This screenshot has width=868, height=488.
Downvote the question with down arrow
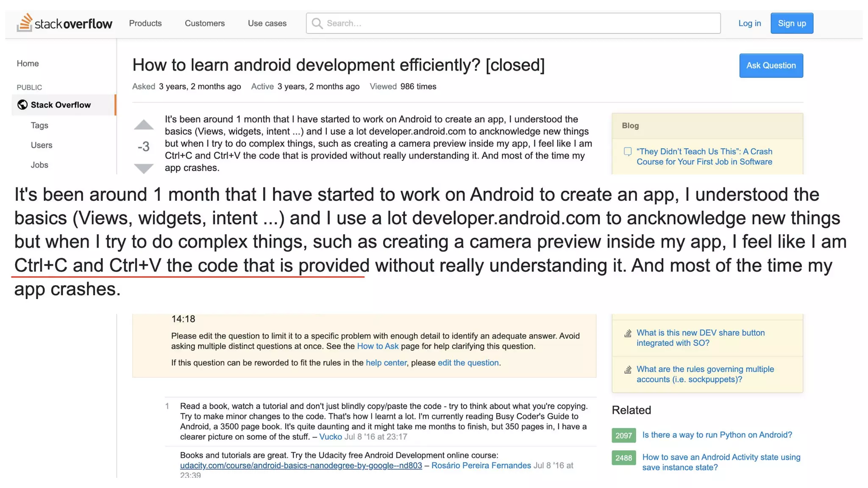[144, 168]
